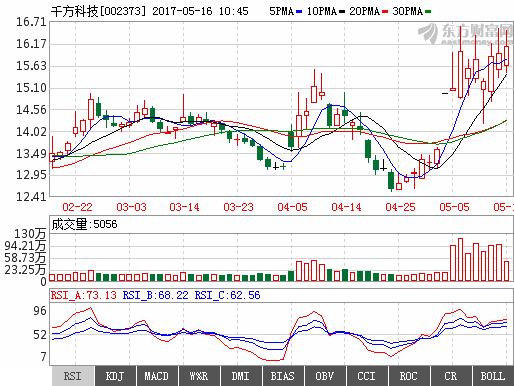Click the 30PMA green legend swatch
The image size is (514, 386).
(428, 12)
